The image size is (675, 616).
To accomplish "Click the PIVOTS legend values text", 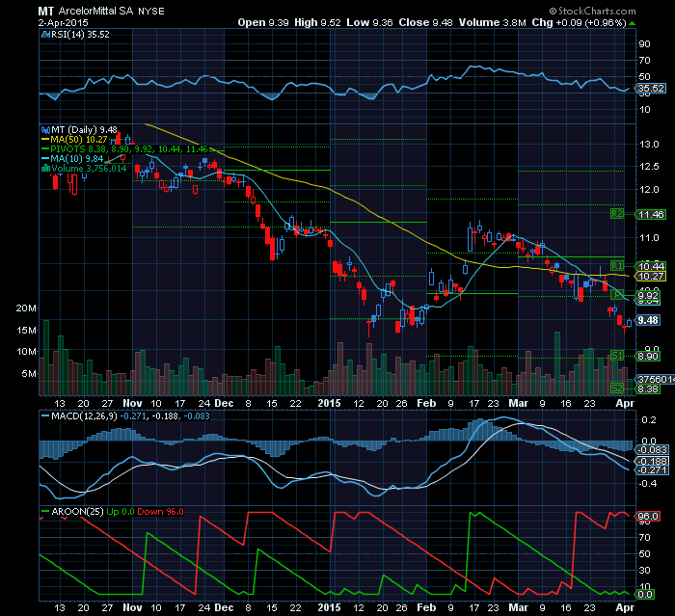I will (x=129, y=149).
